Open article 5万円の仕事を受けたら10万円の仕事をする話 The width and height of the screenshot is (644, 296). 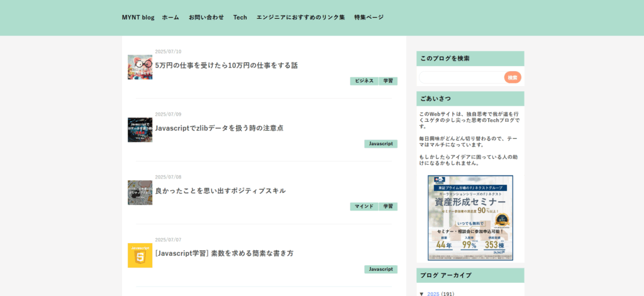pos(226,65)
